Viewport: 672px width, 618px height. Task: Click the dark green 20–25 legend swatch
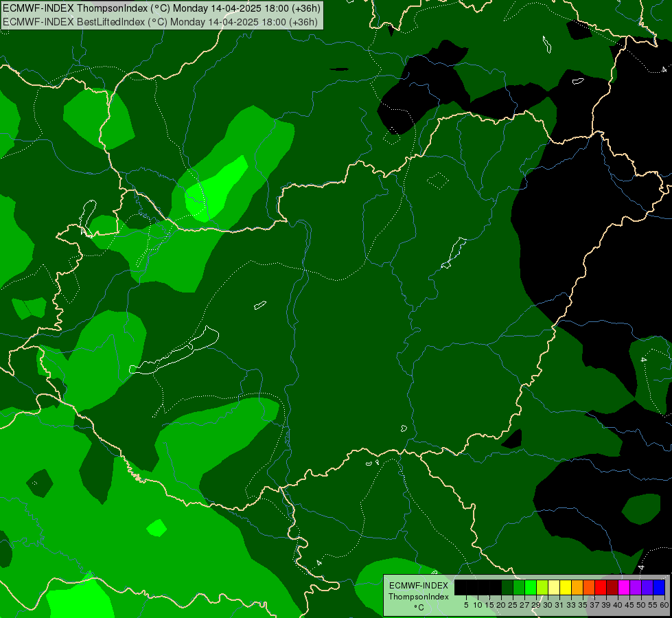coord(507,588)
